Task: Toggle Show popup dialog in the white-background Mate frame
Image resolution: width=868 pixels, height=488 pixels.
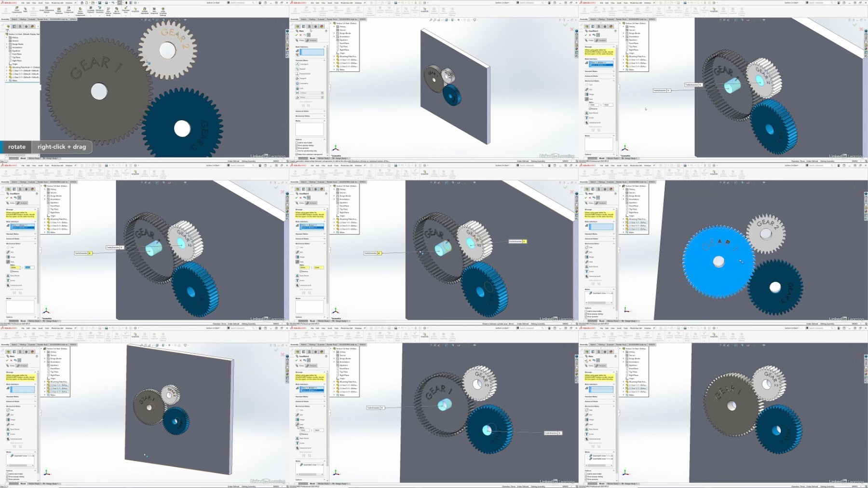Action: pos(297,145)
